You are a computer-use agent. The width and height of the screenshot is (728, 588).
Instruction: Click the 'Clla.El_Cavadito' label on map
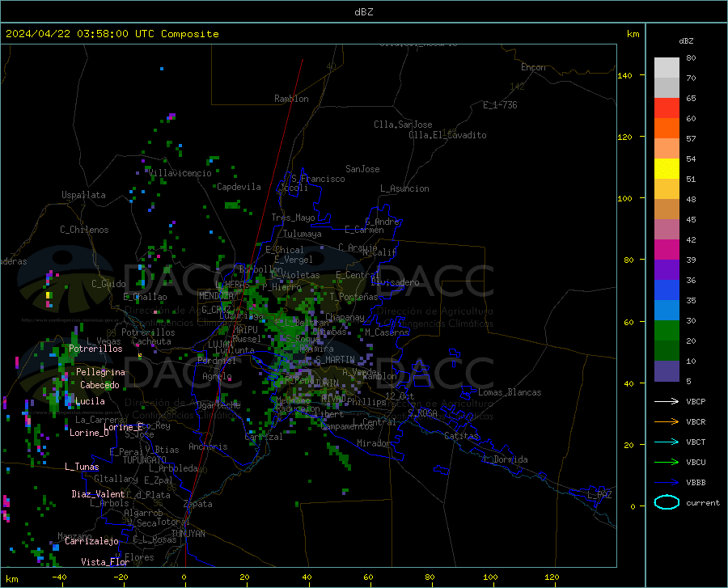(447, 135)
